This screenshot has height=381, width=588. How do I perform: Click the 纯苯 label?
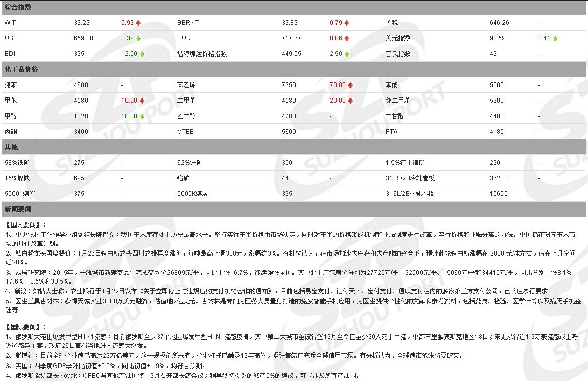10,85
